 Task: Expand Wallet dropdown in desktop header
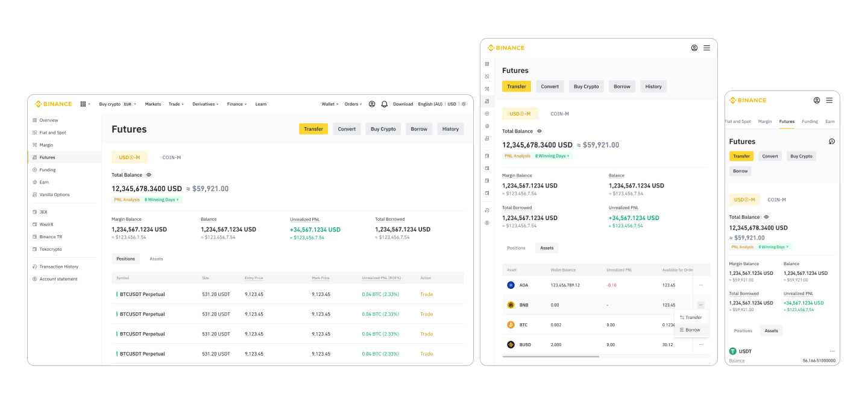(x=330, y=104)
